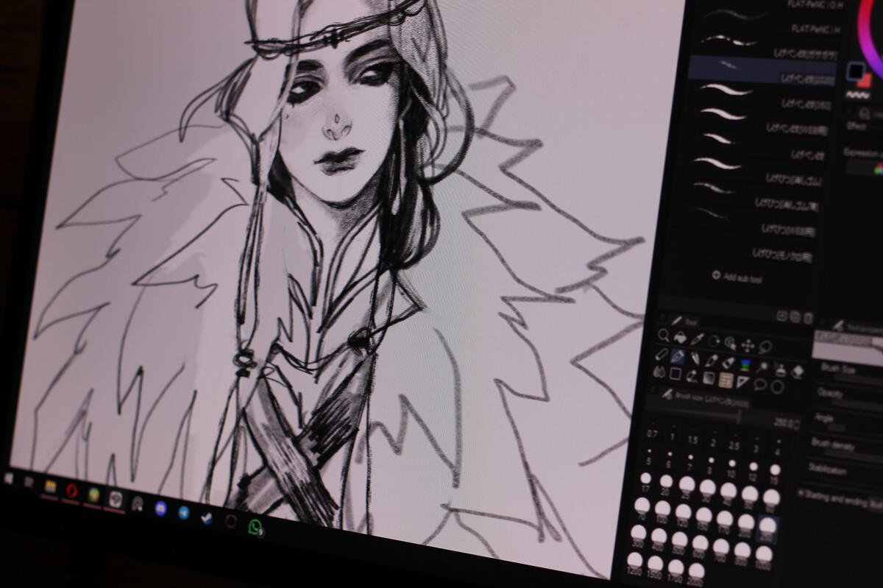Select the Balloon speech bubble tool
883x588 pixels.
pyautogui.click(x=760, y=383)
